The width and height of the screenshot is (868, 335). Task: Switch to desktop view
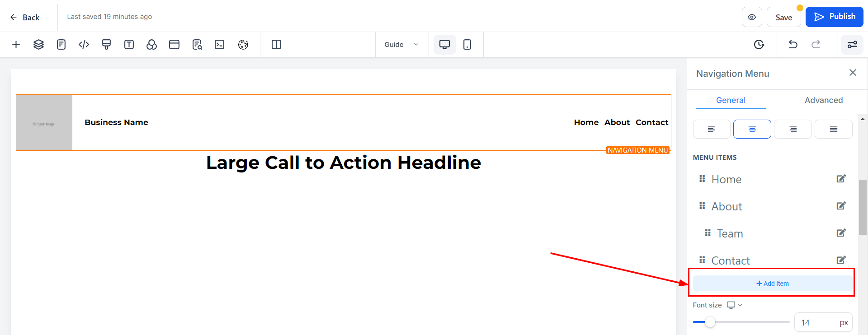pos(444,45)
